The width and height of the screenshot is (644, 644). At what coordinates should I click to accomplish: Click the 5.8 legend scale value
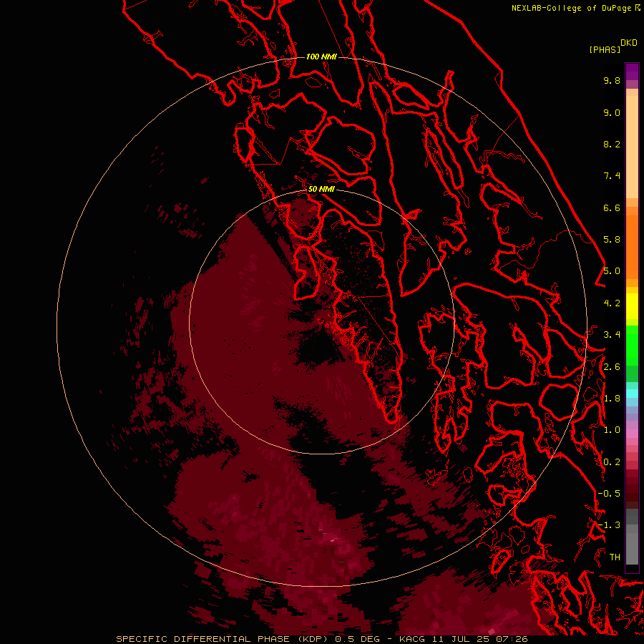coord(612,240)
